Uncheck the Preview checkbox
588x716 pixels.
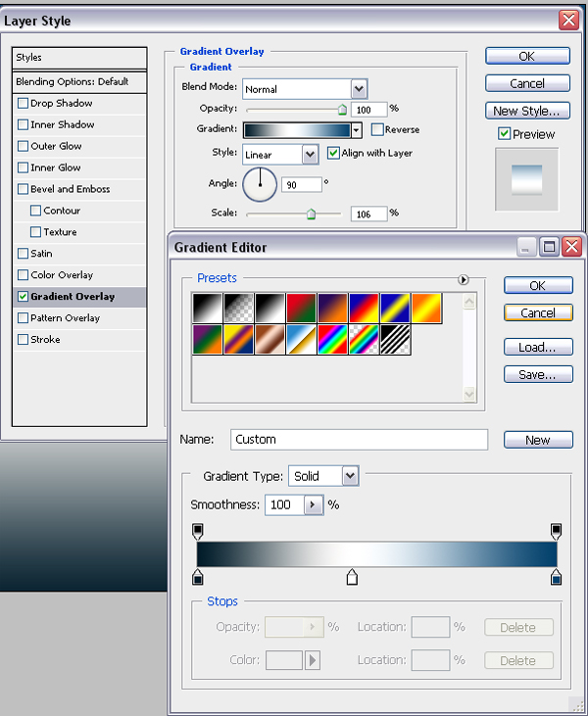tap(504, 134)
